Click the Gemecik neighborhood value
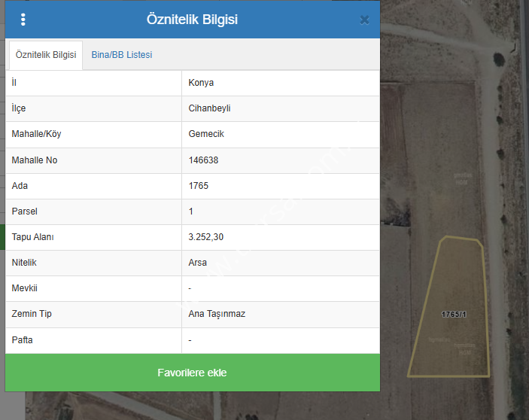Image resolution: width=529 pixels, height=420 pixels. [206, 134]
